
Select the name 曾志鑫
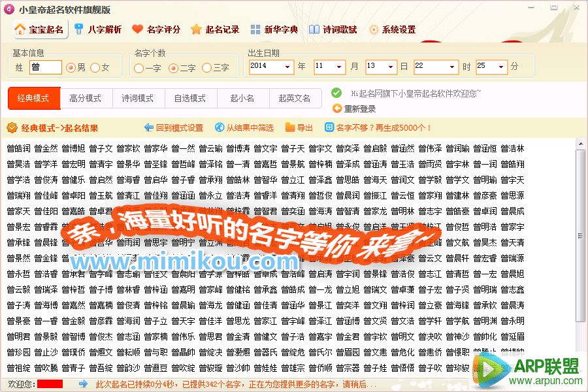[512, 289]
